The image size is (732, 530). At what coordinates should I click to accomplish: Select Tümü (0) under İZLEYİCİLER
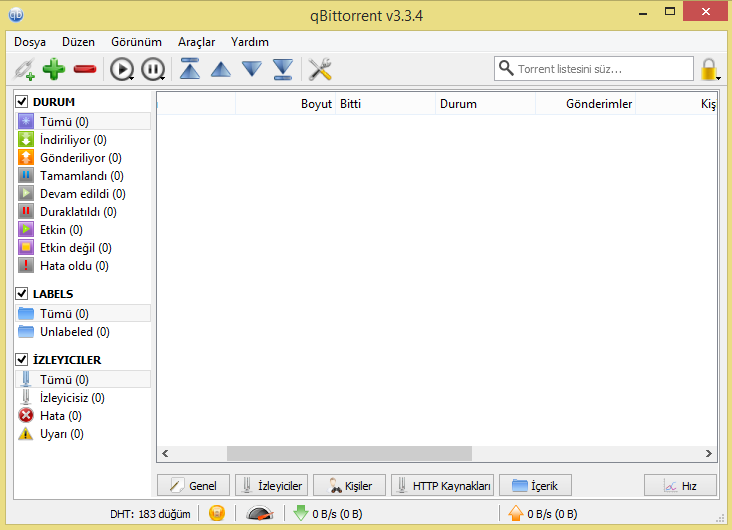pos(83,379)
